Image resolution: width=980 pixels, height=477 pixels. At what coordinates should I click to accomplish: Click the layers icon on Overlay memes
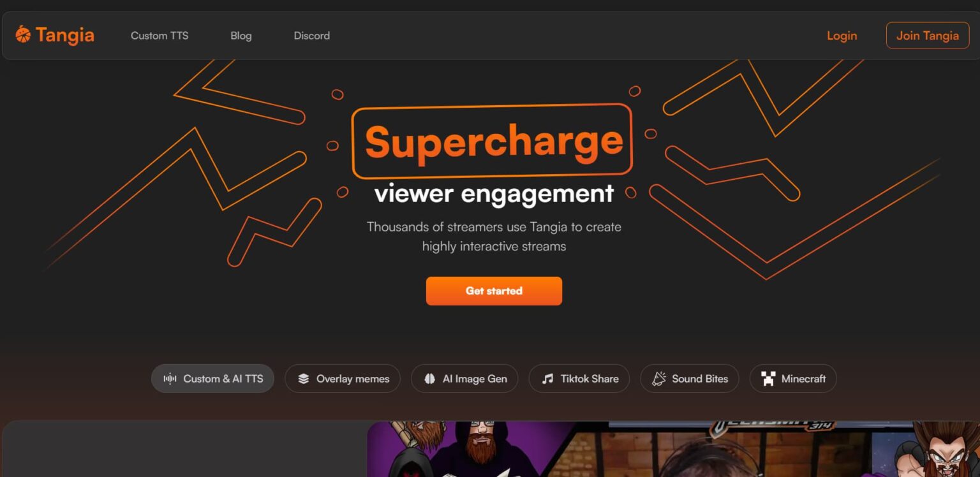coord(304,379)
